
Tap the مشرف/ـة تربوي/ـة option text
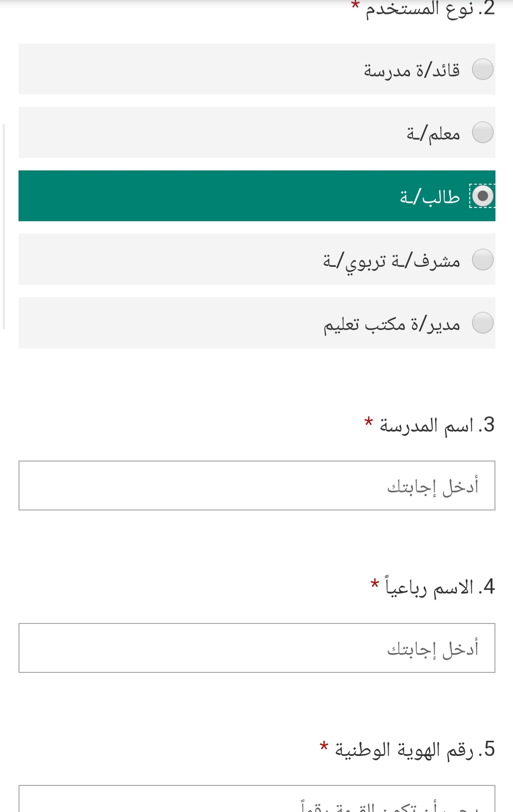coord(391,261)
